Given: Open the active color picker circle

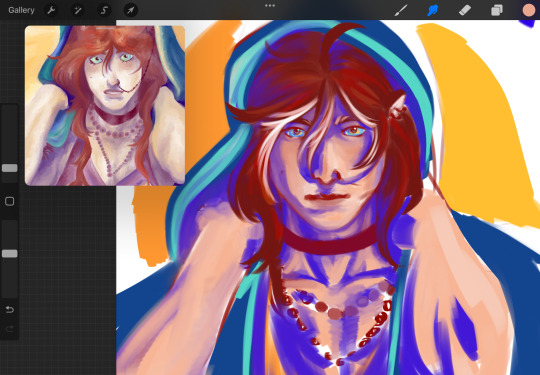Looking at the screenshot, I should tap(529, 10).
